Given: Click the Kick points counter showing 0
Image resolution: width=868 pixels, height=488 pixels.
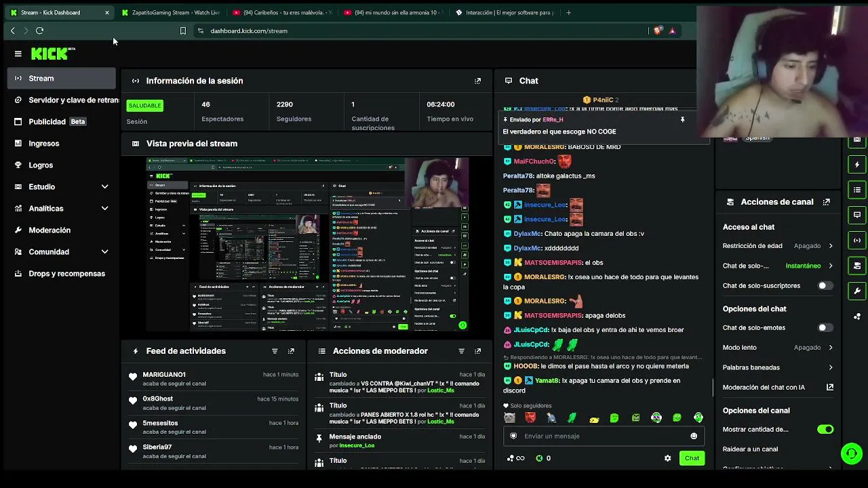Looking at the screenshot, I should pyautogui.click(x=543, y=458).
